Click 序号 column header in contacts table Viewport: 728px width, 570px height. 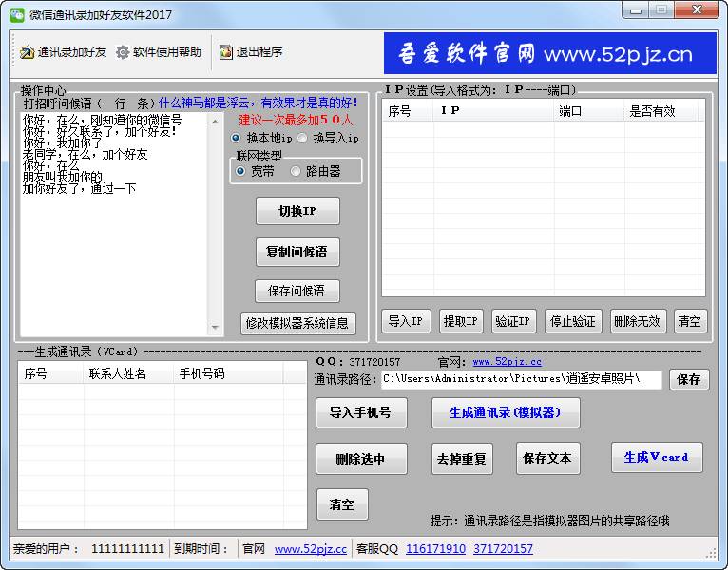[x=51, y=373]
